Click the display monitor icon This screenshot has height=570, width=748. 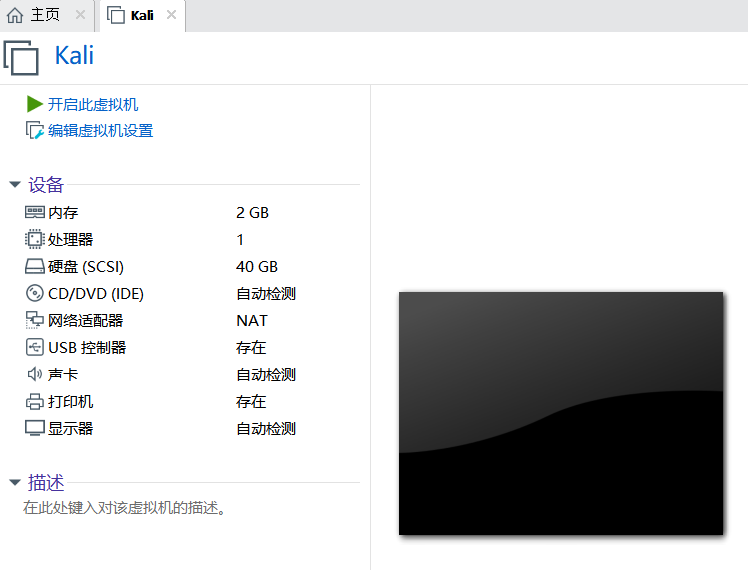35,428
